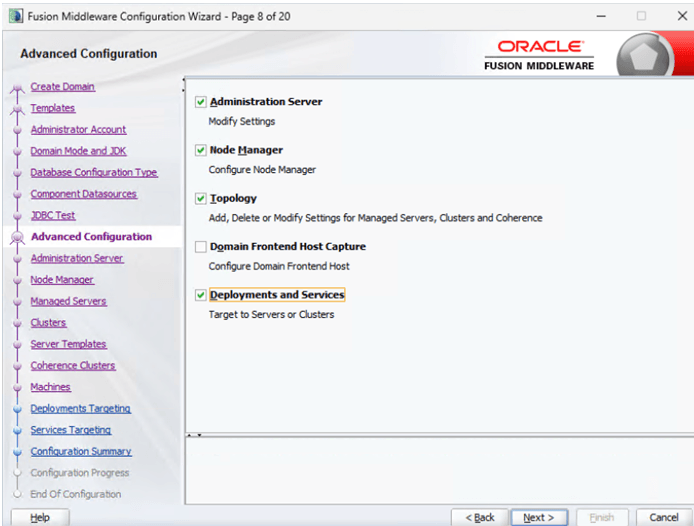Screen dimensions: 694x526
Task: Go to Node Manager step in sidebar
Action: [x=62, y=280]
